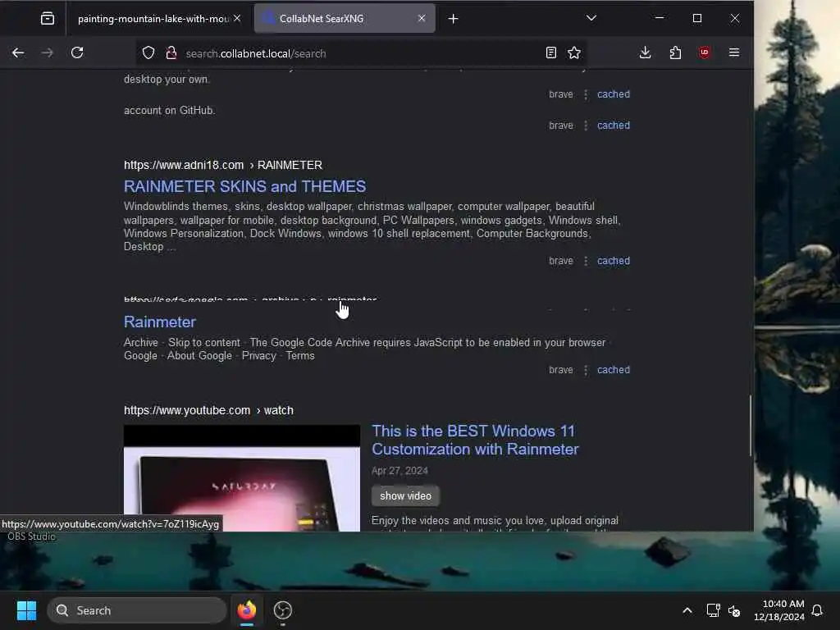Show hidden tray icons chevron
The height and width of the screenshot is (630, 840).
[687, 610]
